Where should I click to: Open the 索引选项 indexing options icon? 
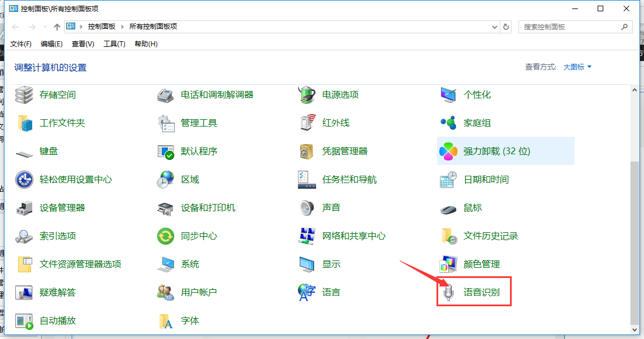[24, 236]
